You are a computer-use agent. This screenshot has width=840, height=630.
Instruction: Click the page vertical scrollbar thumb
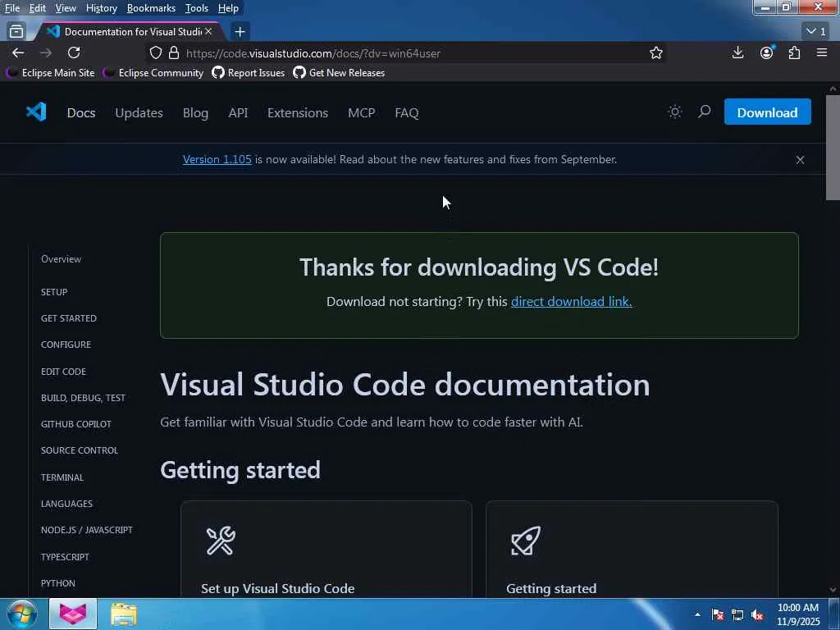tap(833, 148)
